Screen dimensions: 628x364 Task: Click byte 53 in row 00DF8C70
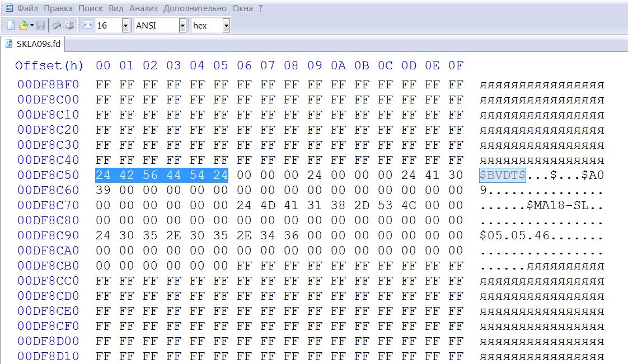coord(385,205)
